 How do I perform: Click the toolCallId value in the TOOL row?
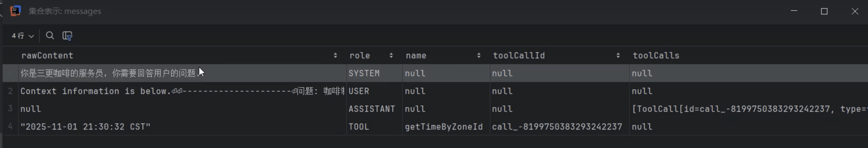point(557,127)
